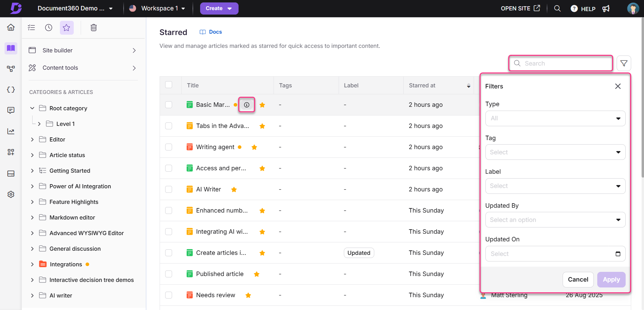Unstar the Writing agent article
The image size is (644, 310).
click(254, 147)
